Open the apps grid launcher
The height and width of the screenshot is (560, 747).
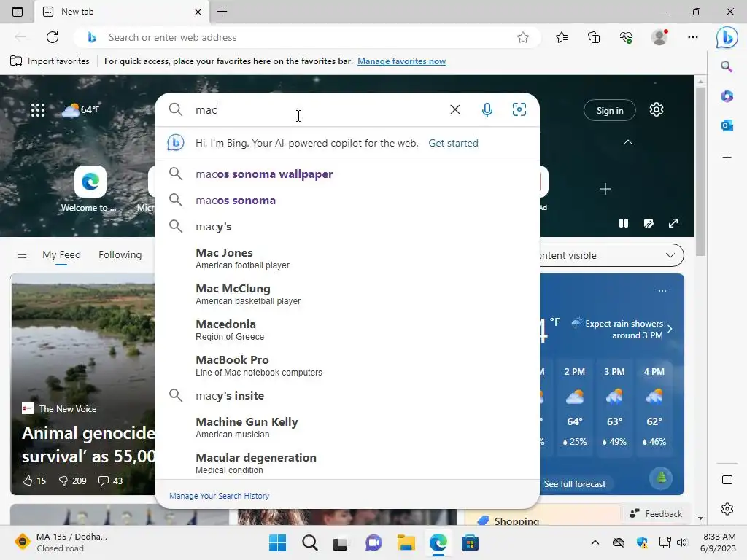point(38,110)
